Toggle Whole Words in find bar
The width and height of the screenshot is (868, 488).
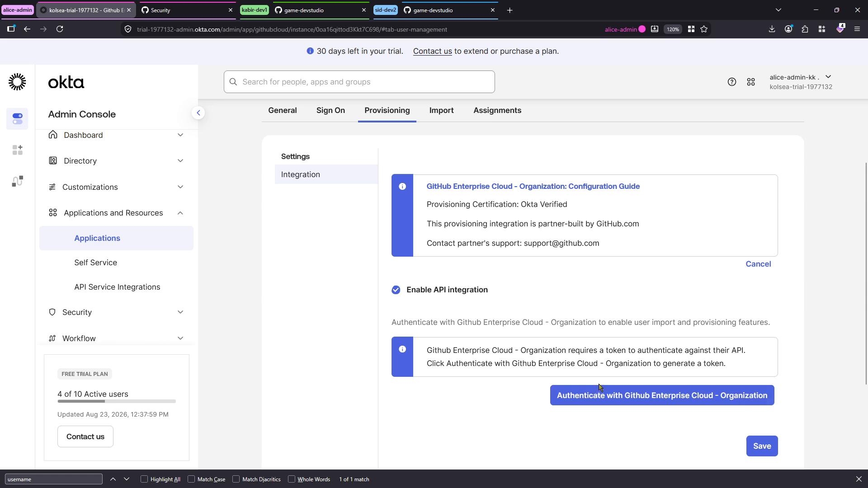point(292,479)
